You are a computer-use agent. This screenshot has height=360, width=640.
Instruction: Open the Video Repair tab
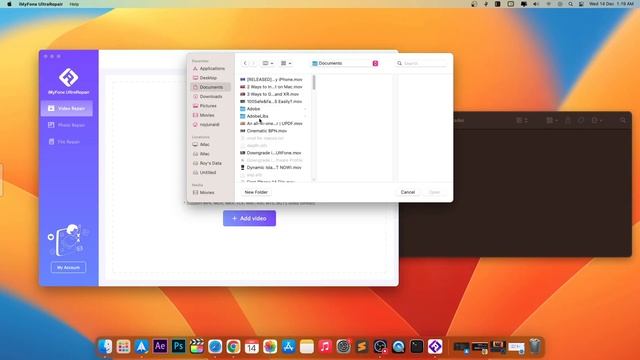67,109
